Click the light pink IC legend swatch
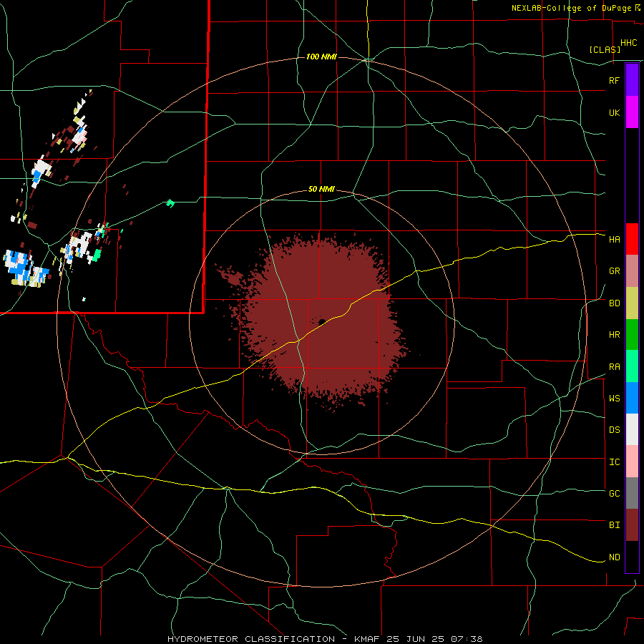This screenshot has height=644, width=644. tap(632, 462)
